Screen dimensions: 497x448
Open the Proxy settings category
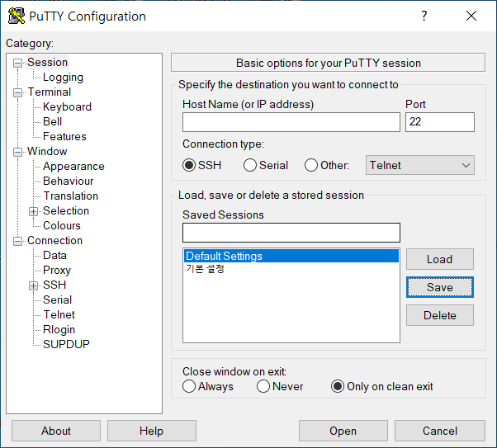pos(57,271)
